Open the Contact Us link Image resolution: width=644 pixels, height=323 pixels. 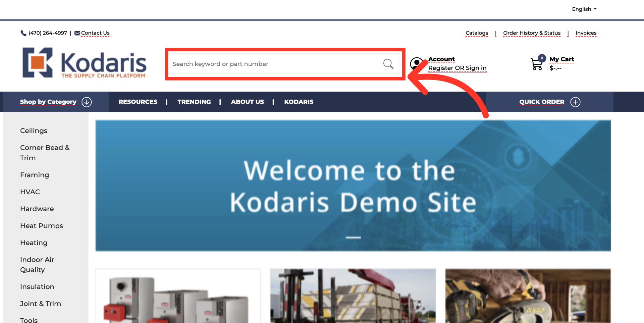pos(95,33)
